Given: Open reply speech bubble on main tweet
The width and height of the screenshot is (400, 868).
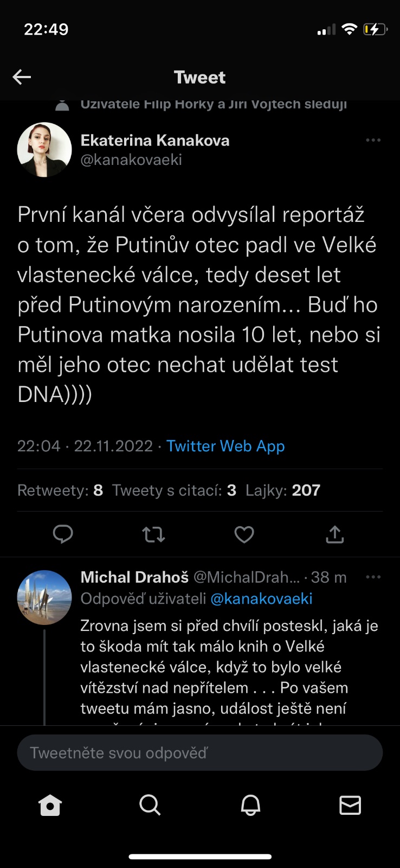Looking at the screenshot, I should tap(63, 534).
